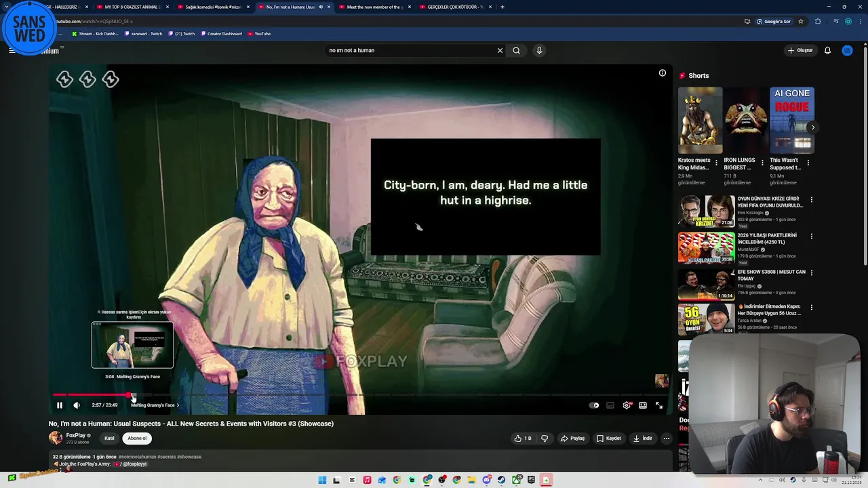This screenshot has width=868, height=488.
Task: Open options for Oyun Dünyası Krize Girdi
Action: pyautogui.click(x=811, y=200)
